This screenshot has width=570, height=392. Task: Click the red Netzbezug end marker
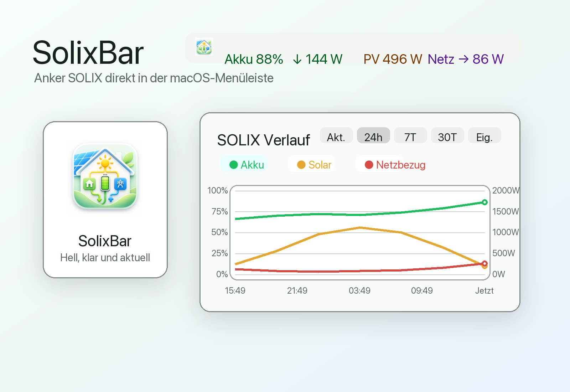pyautogui.click(x=484, y=264)
